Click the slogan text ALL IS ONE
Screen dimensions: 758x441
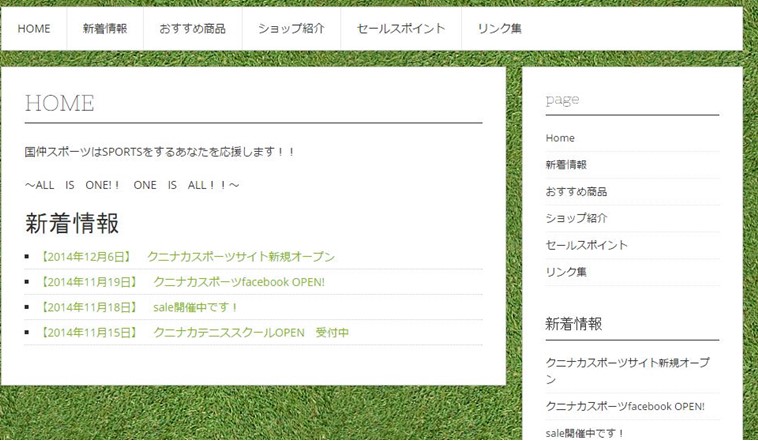click(x=132, y=185)
